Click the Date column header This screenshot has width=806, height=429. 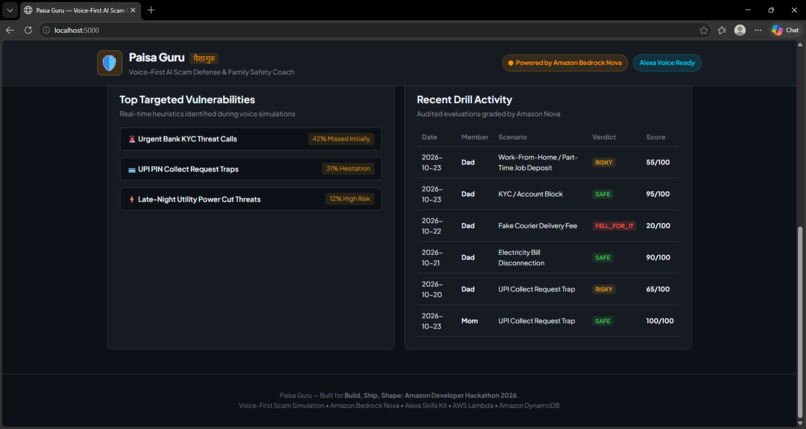click(429, 137)
